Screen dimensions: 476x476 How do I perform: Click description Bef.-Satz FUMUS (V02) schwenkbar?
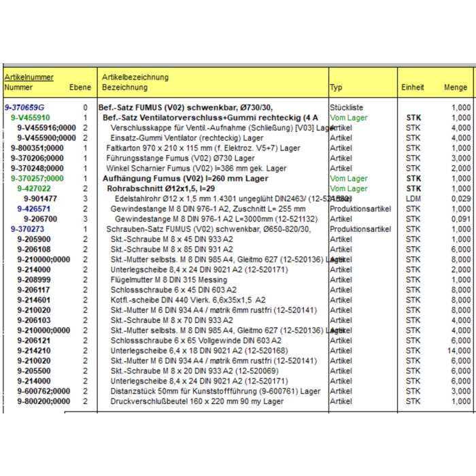pyautogui.click(x=186, y=107)
